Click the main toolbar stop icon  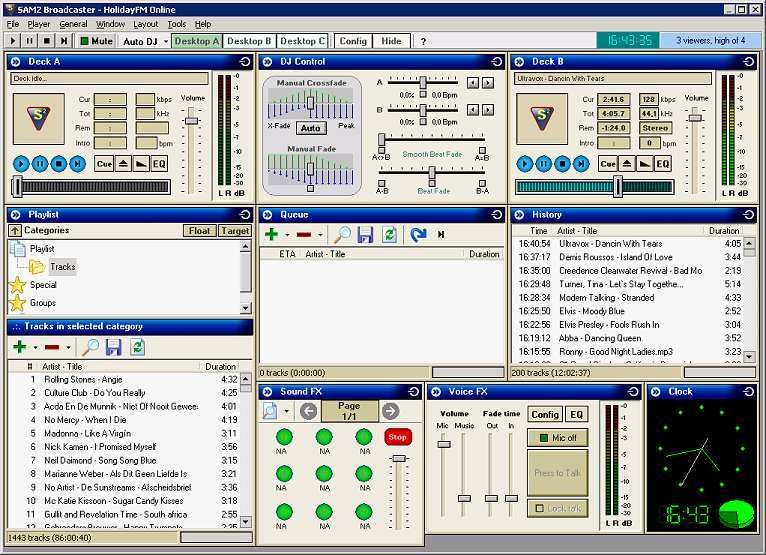pyautogui.click(x=47, y=41)
